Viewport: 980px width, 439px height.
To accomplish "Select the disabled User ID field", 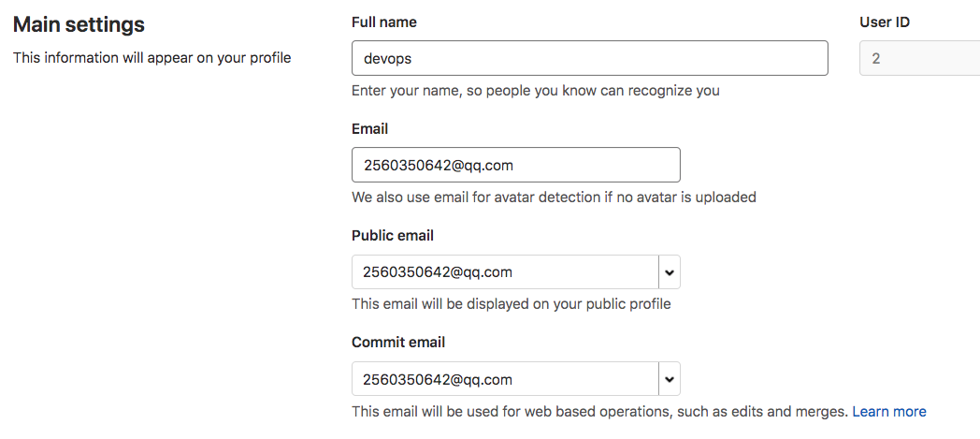I will coord(919,58).
